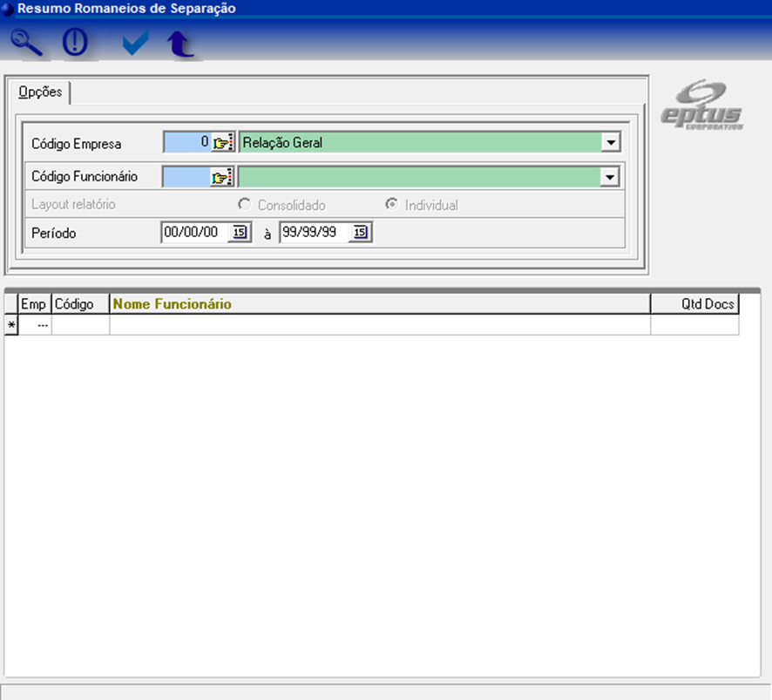Open the Código Funcionário lookup hand icon
Viewport: 772px width, 700px height.
223,178
